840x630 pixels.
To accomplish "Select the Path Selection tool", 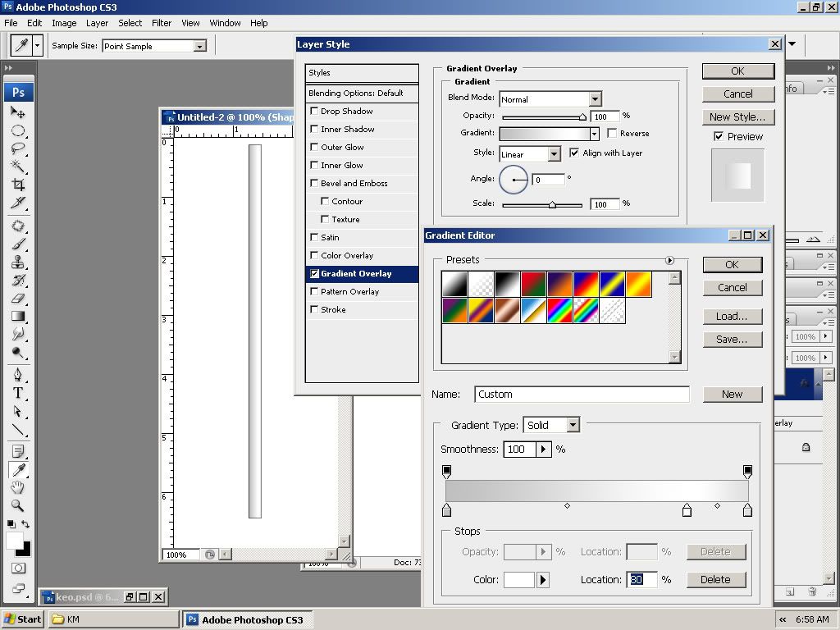I will click(18, 411).
